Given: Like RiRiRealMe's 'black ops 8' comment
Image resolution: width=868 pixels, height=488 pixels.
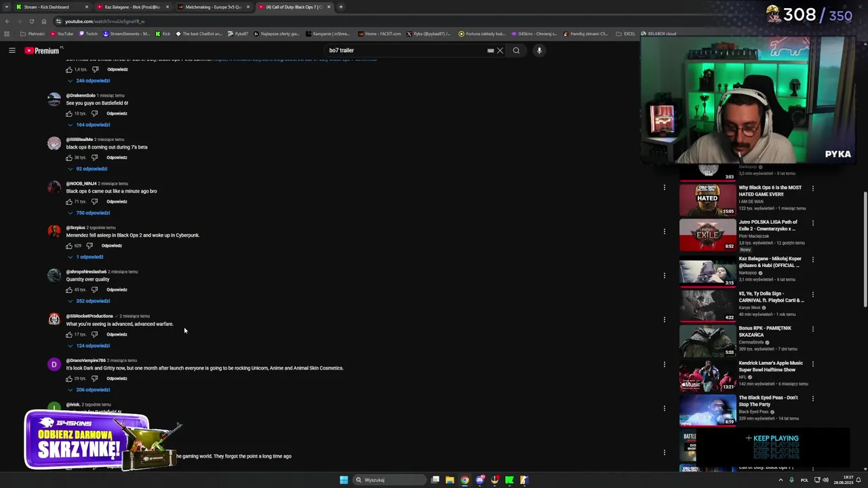Looking at the screenshot, I should (69, 157).
